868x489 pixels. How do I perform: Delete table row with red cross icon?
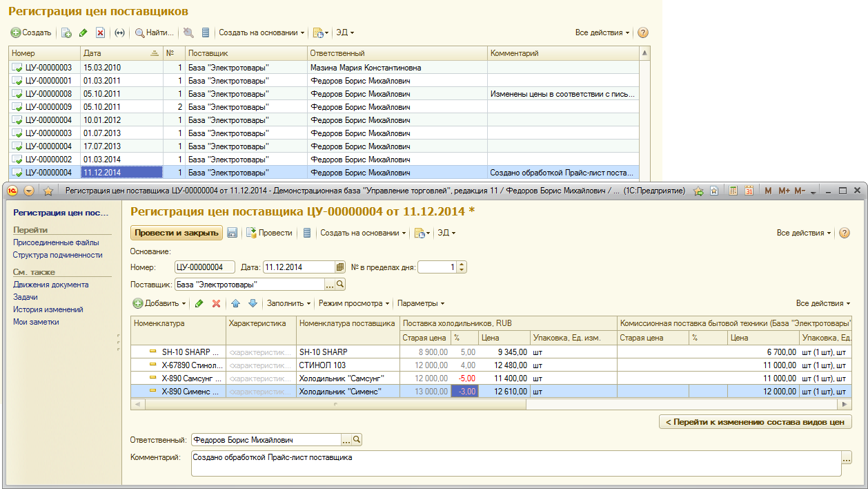click(x=216, y=303)
